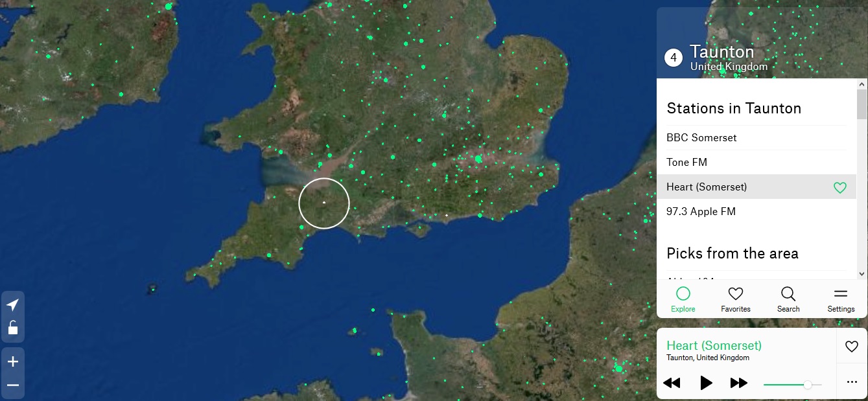
Task: Unfavorite Heart (Somerset) green heart in list
Action: click(840, 188)
